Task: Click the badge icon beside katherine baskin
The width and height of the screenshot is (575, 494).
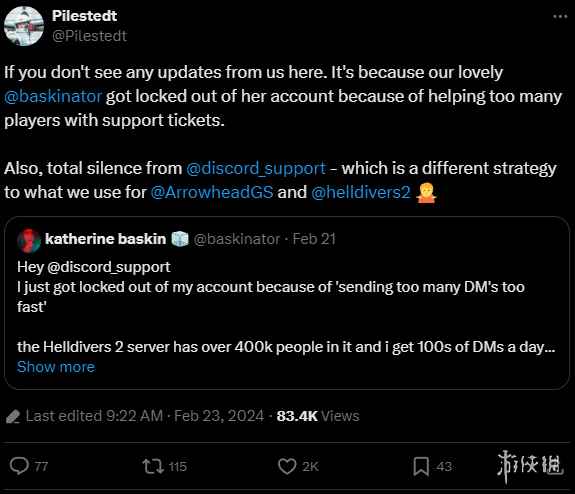Action: [180, 239]
